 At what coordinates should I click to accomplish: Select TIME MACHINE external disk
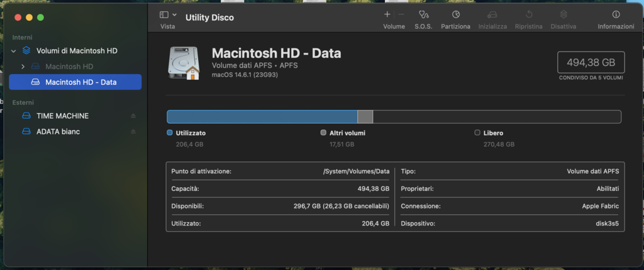click(75, 116)
